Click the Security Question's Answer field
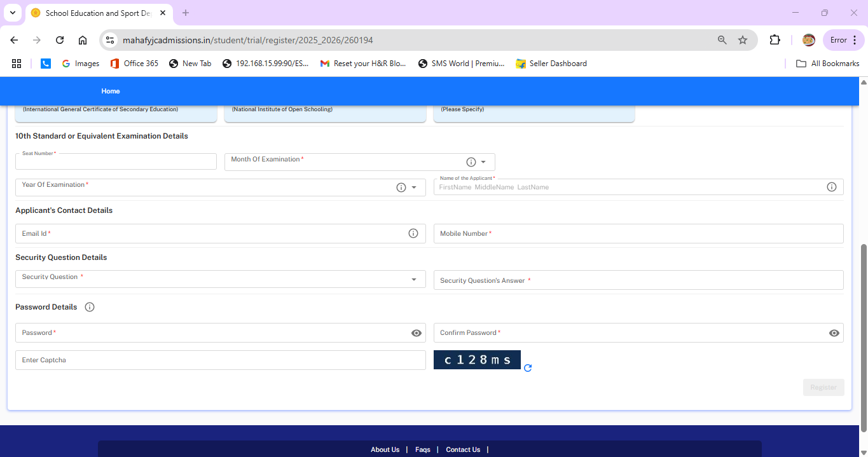 click(638, 280)
